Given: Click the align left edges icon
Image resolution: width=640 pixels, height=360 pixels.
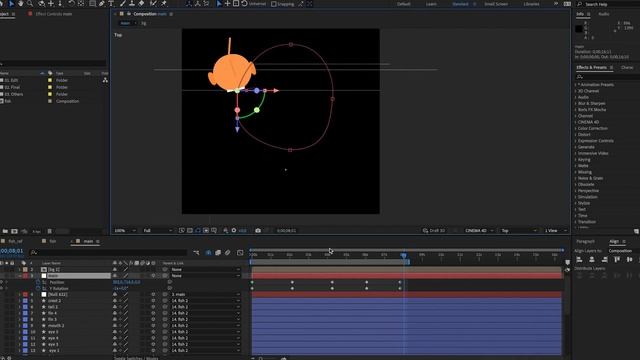Looking at the screenshot, I should (579, 260).
